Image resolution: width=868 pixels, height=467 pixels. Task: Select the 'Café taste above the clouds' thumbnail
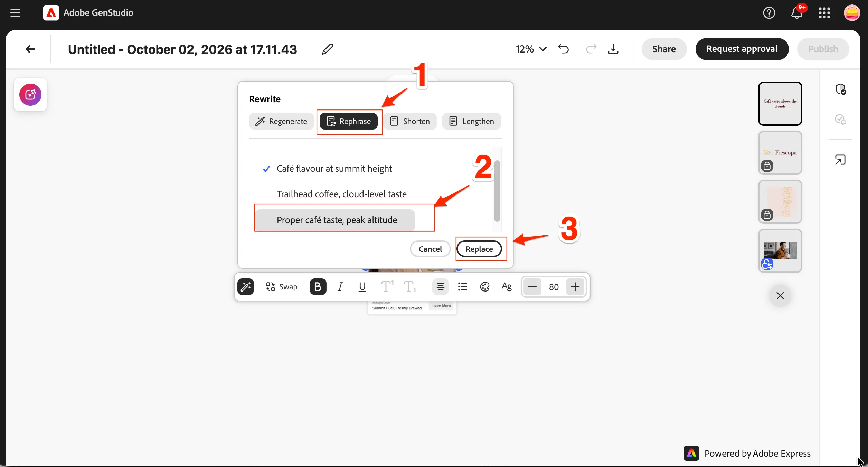pos(780,104)
